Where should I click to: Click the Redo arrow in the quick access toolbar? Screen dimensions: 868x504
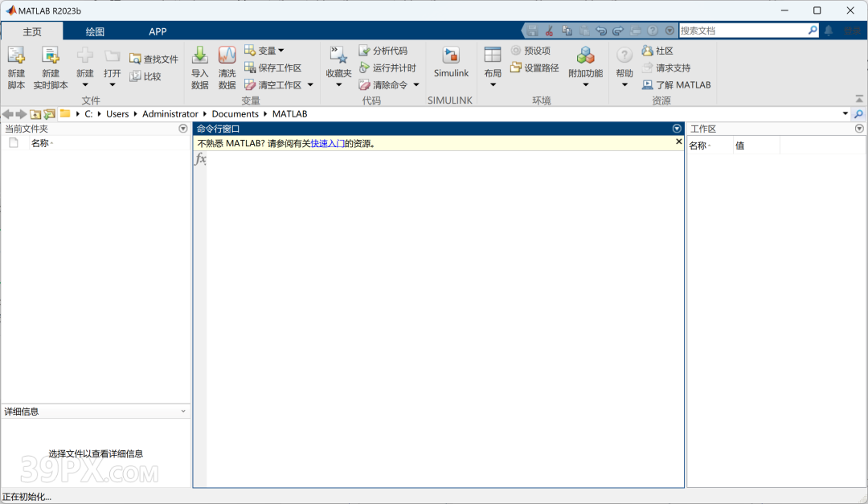618,31
